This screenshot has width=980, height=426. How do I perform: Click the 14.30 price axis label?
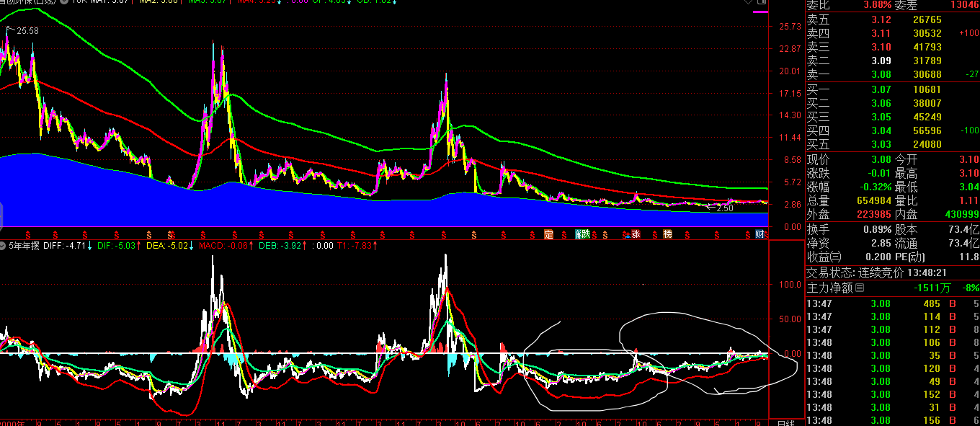(790, 115)
